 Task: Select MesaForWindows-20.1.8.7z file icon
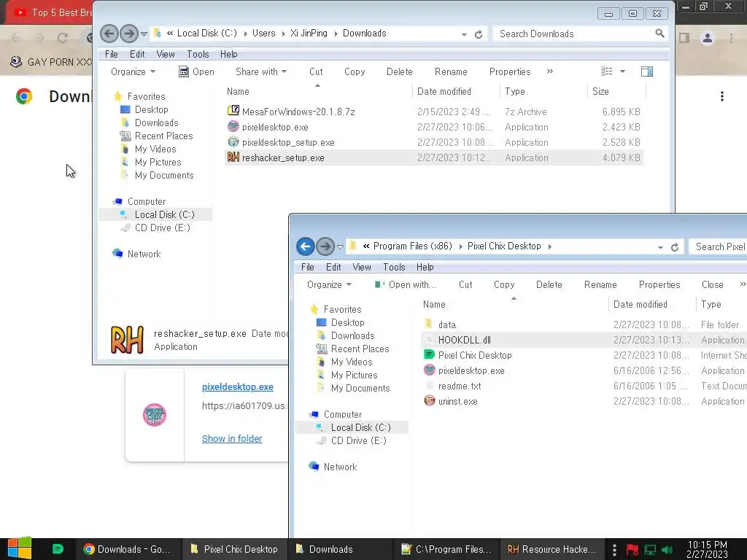[x=233, y=111]
